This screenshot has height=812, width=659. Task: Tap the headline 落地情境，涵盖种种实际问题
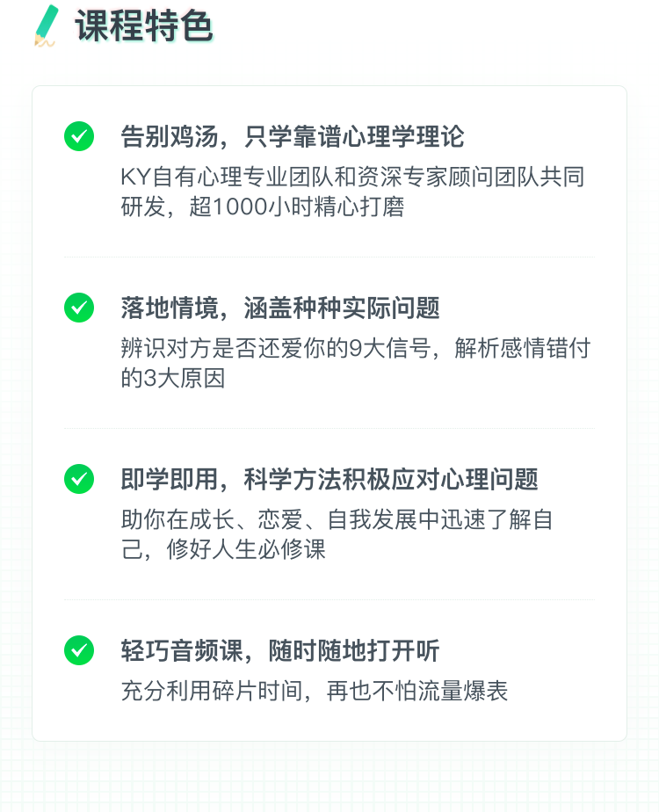pyautogui.click(x=280, y=308)
